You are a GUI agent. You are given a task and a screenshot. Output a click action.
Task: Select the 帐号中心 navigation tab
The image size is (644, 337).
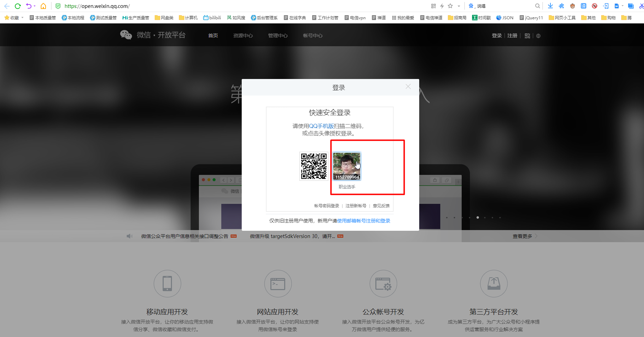coord(313,36)
